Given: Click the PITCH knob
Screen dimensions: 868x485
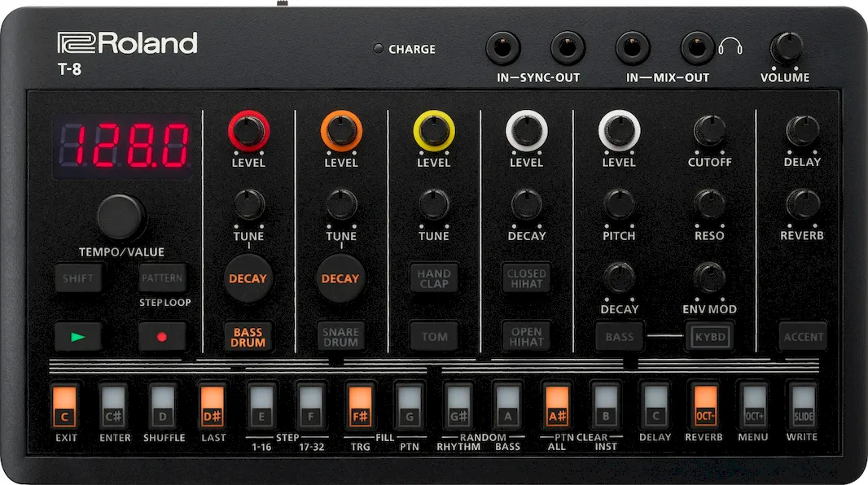Looking at the screenshot, I should coord(619,204).
